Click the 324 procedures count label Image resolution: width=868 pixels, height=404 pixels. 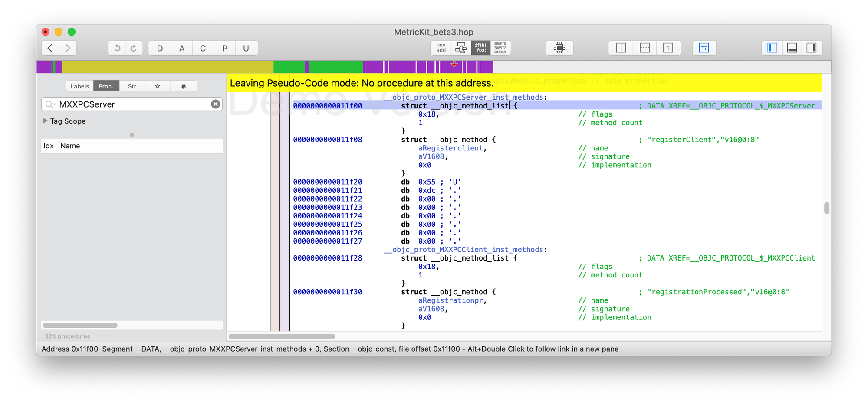click(x=67, y=336)
